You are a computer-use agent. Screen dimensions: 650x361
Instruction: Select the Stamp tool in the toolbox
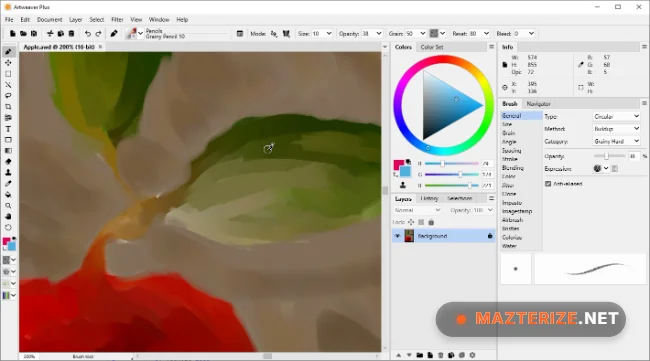[x=8, y=172]
